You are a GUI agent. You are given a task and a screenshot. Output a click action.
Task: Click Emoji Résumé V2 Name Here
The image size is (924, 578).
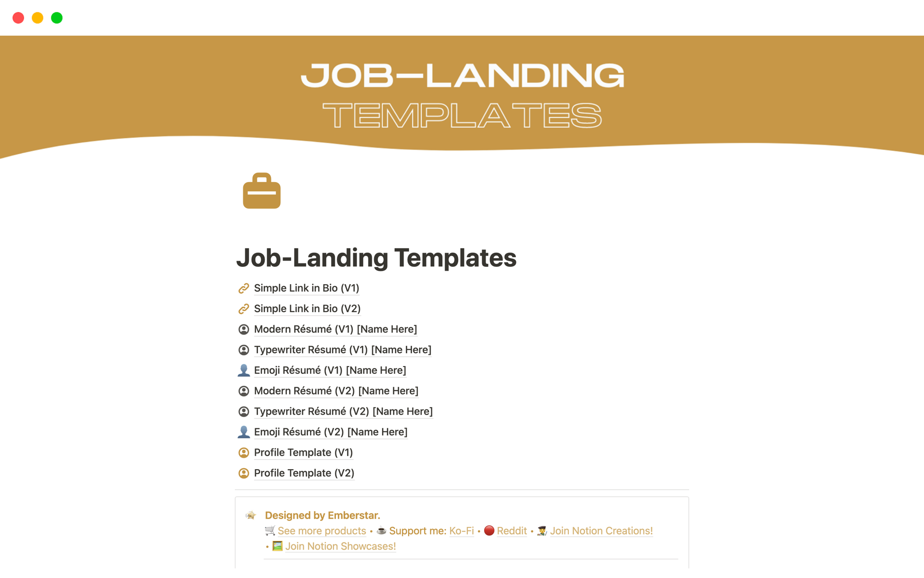pyautogui.click(x=331, y=432)
